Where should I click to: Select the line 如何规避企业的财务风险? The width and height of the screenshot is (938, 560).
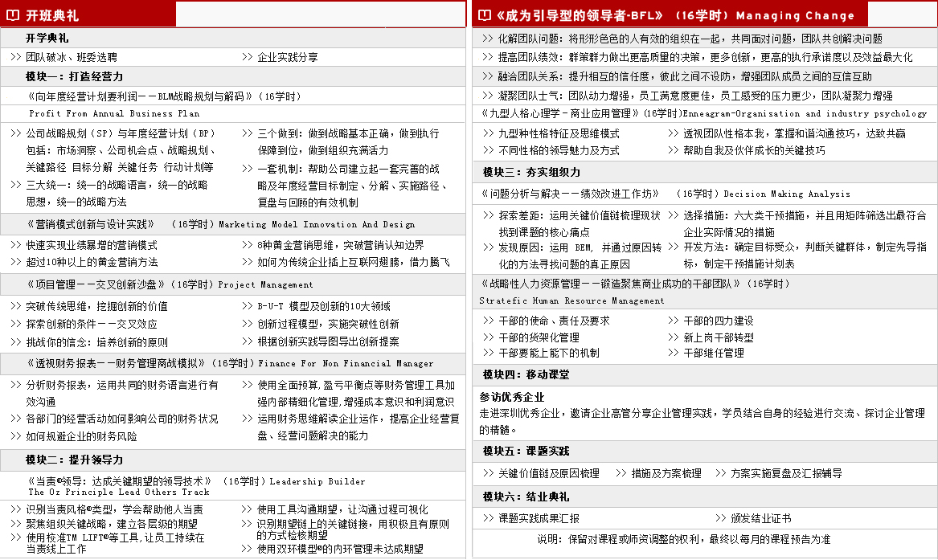click(81, 436)
